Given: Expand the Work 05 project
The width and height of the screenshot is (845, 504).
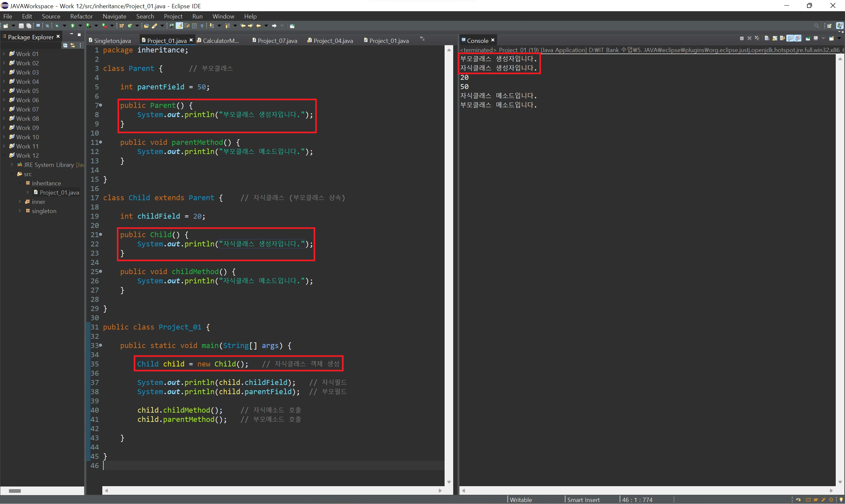Looking at the screenshot, I should click(4, 91).
